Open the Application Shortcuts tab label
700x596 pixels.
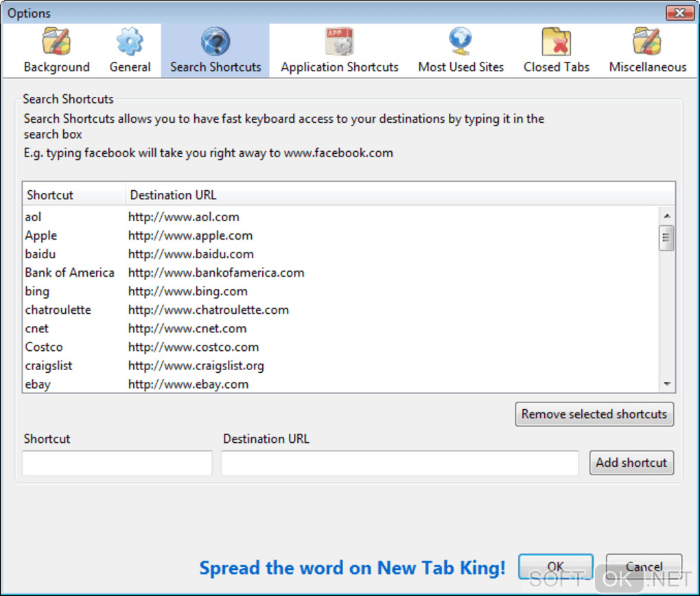pos(339,67)
